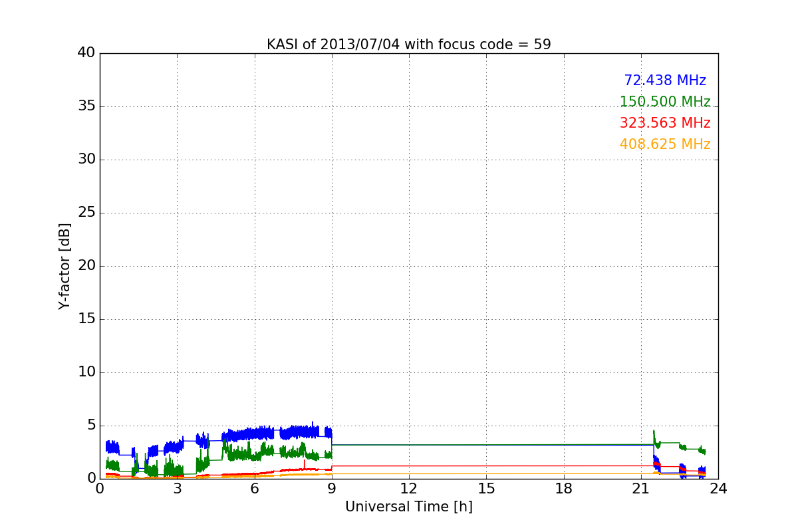Select the 72.438 MHz legend label
The width and height of the screenshot is (798, 532).
coord(665,80)
